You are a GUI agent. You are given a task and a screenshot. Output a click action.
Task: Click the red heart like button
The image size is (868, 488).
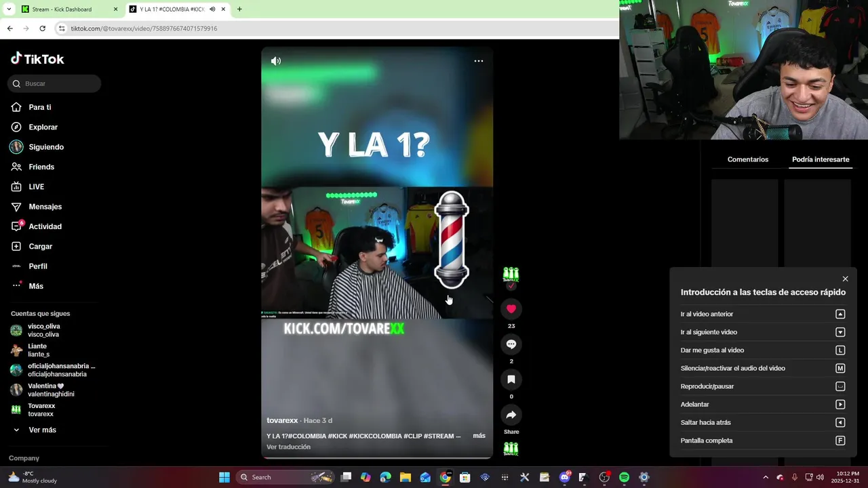coord(511,309)
